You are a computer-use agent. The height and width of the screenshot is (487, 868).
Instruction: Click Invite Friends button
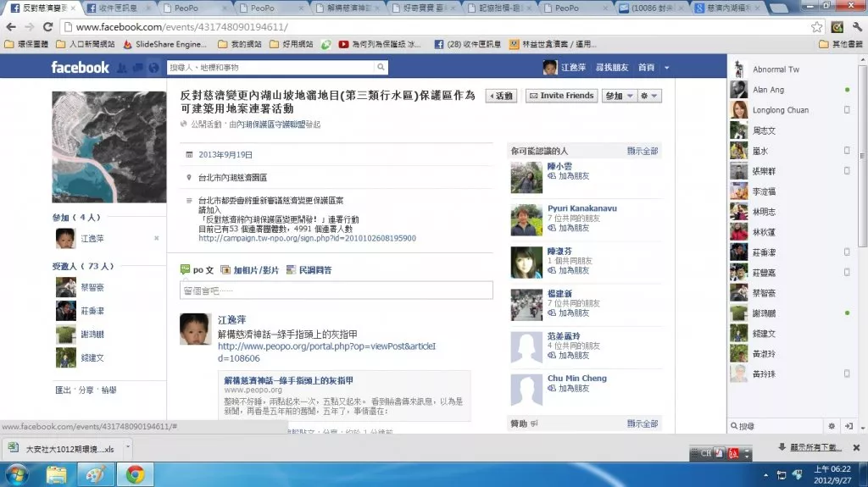[x=561, y=96]
